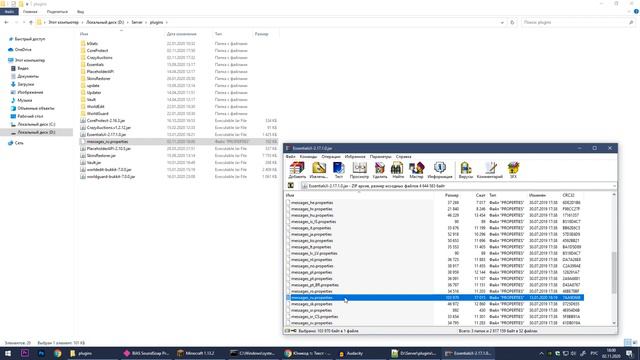
Task: Show archive Информация (Info) icon
Action: [440, 170]
